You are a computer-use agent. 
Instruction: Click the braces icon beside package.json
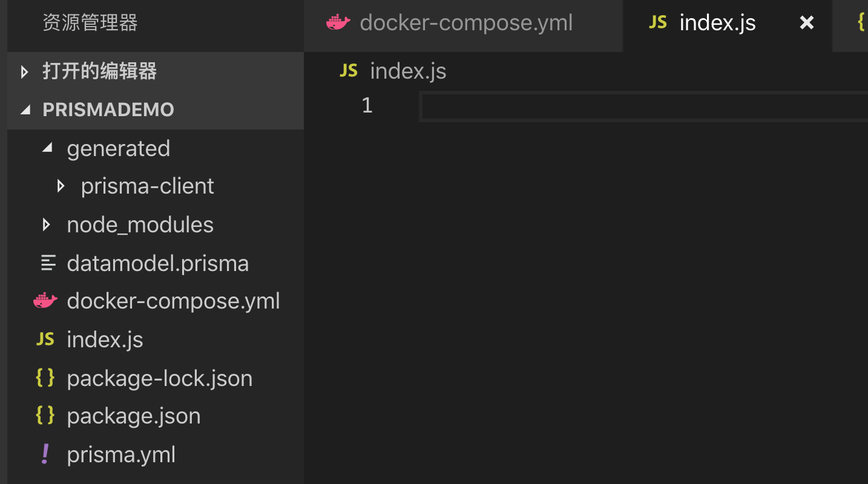tap(45, 416)
